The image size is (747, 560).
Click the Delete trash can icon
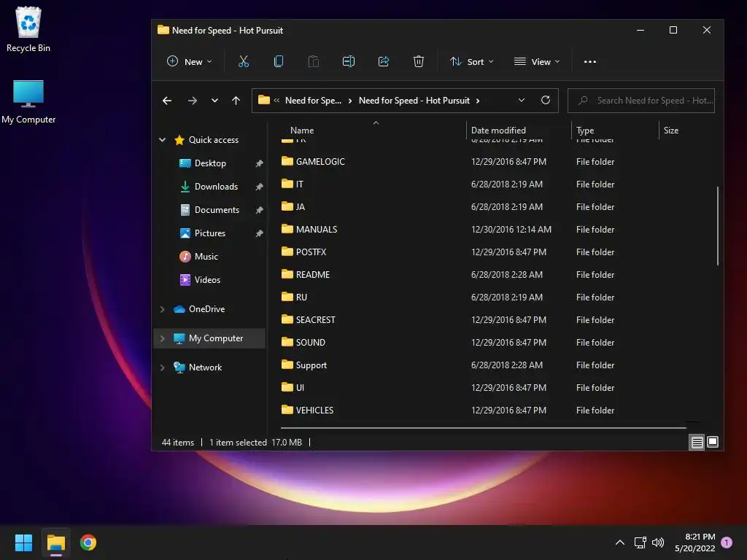[x=418, y=61]
